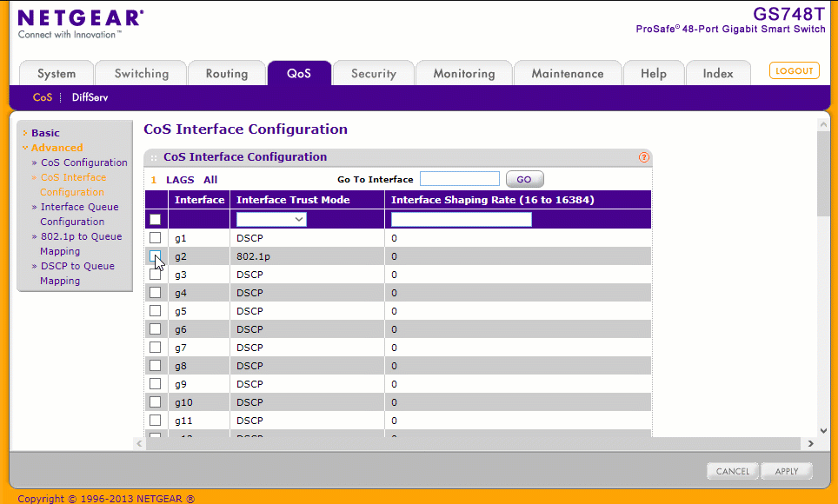
Task: Click the NETGEAR logo
Action: click(x=80, y=23)
